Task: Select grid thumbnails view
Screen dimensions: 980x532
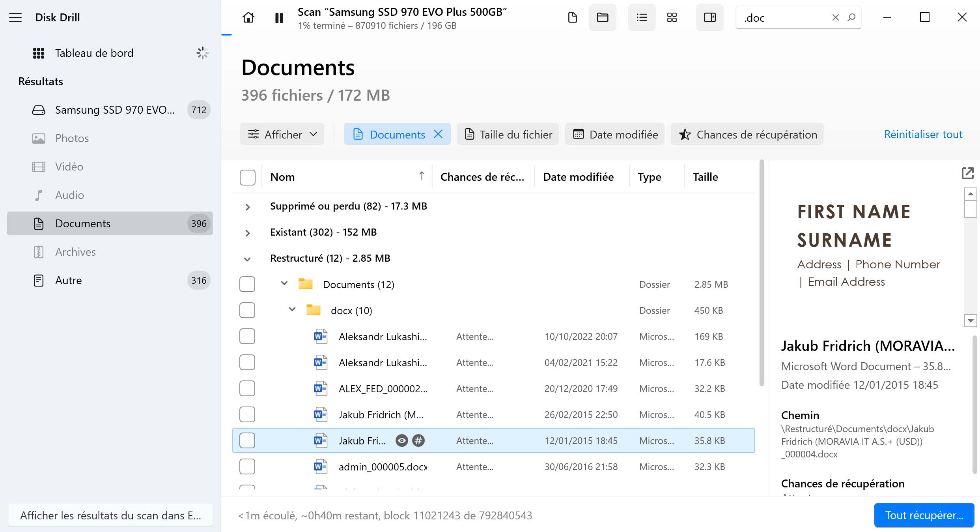Action: tap(672, 17)
